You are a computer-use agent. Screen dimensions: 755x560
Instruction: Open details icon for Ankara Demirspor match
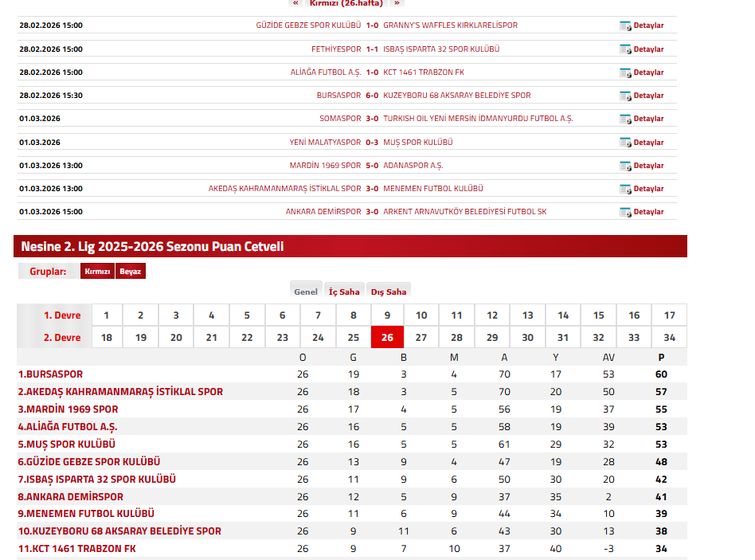[625, 212]
